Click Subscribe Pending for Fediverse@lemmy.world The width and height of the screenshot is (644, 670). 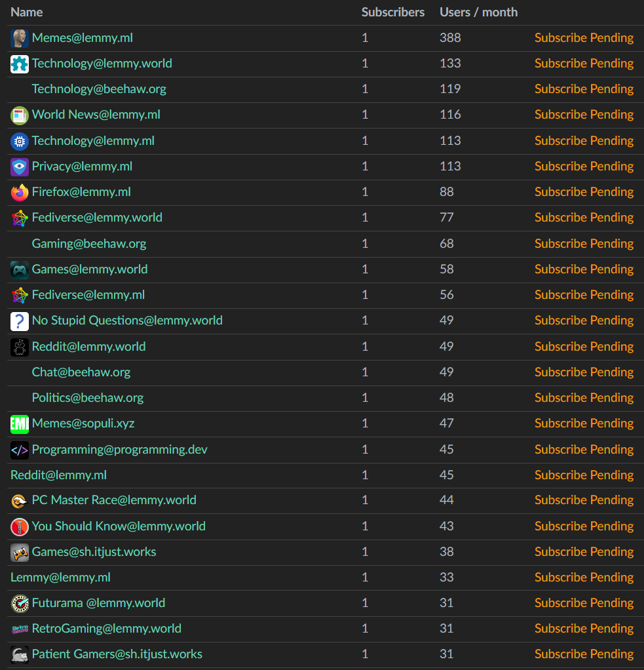click(x=584, y=218)
